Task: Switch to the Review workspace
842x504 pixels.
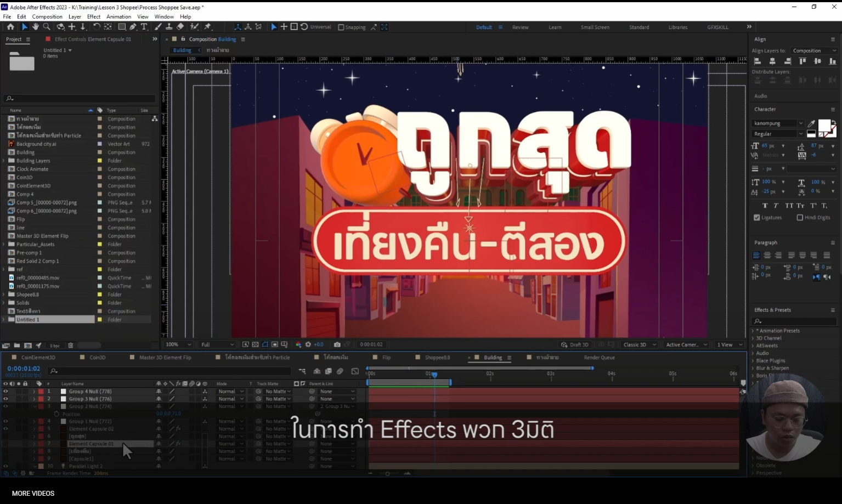Action: 520,27
